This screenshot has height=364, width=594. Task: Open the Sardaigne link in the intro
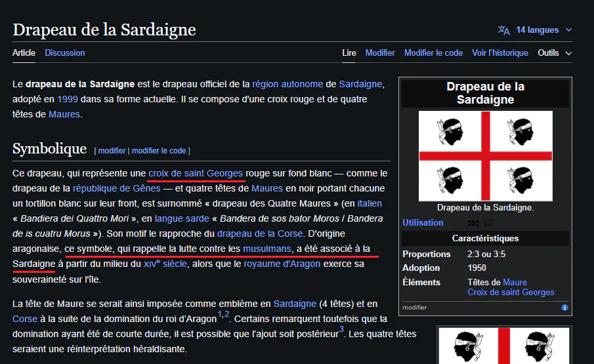[x=360, y=84]
